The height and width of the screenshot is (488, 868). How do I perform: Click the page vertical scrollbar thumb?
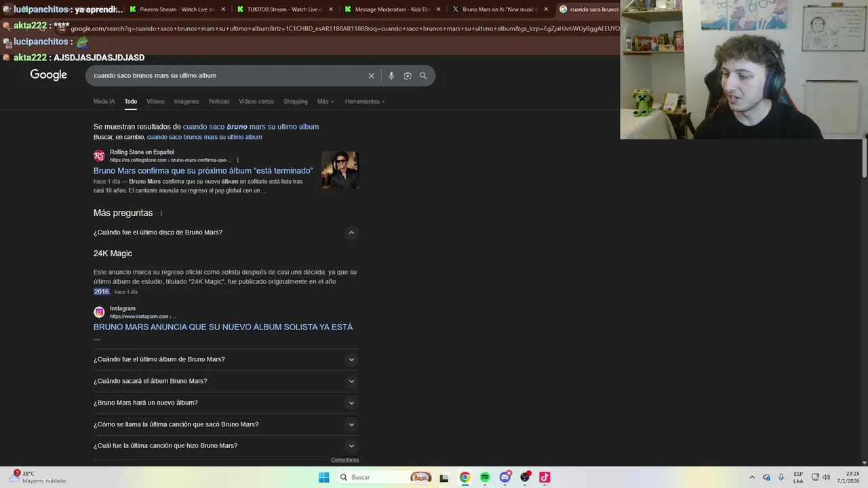(864, 157)
